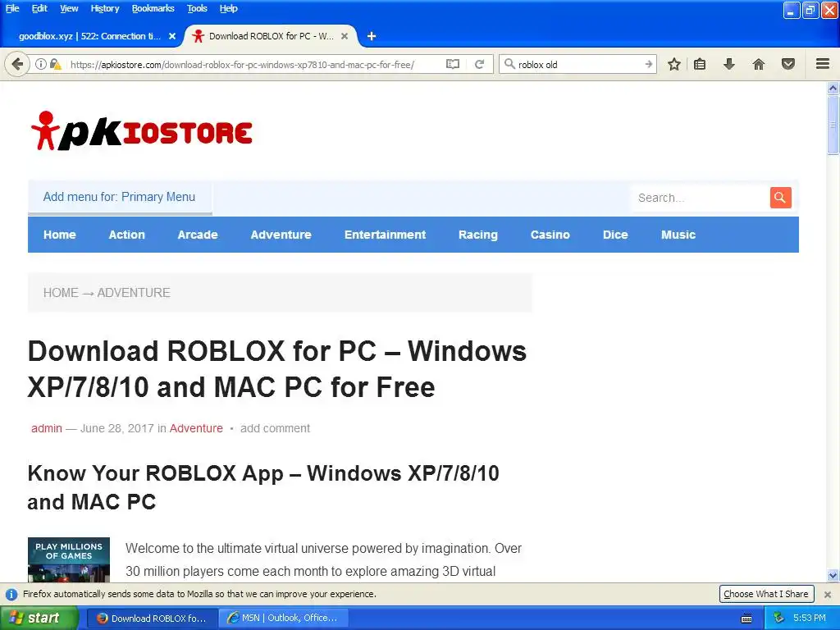Switch to the goodblox.xyz tab

(x=91, y=36)
